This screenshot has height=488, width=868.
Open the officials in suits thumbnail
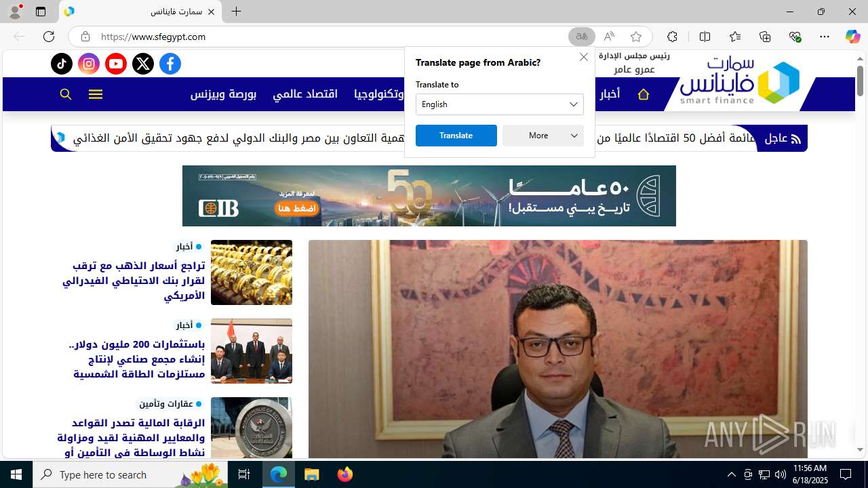(252, 351)
